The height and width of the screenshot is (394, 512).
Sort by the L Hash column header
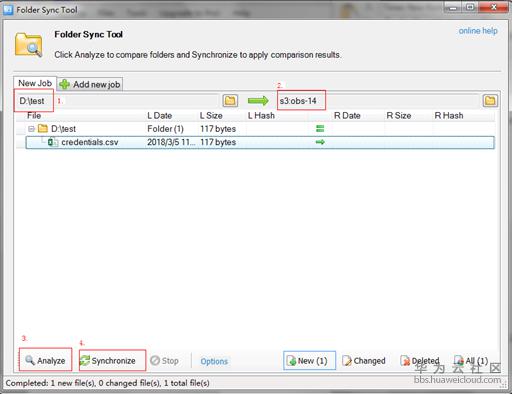[x=261, y=116]
